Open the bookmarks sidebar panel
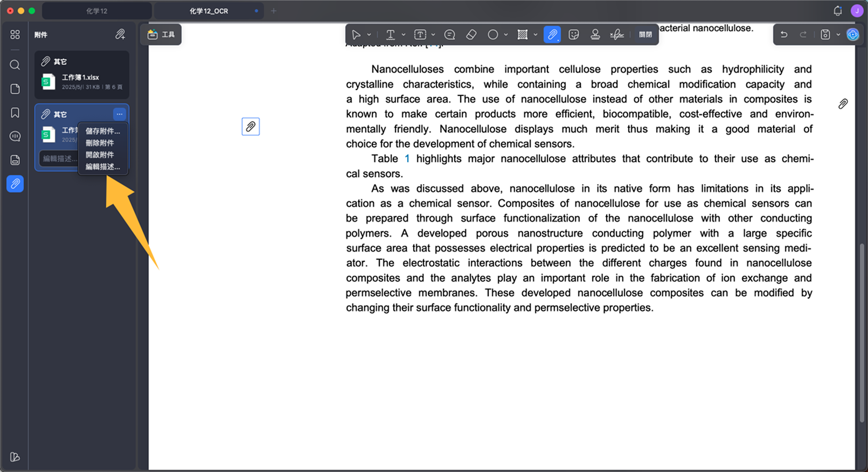Screen dimensions: 868x472 [x=15, y=113]
